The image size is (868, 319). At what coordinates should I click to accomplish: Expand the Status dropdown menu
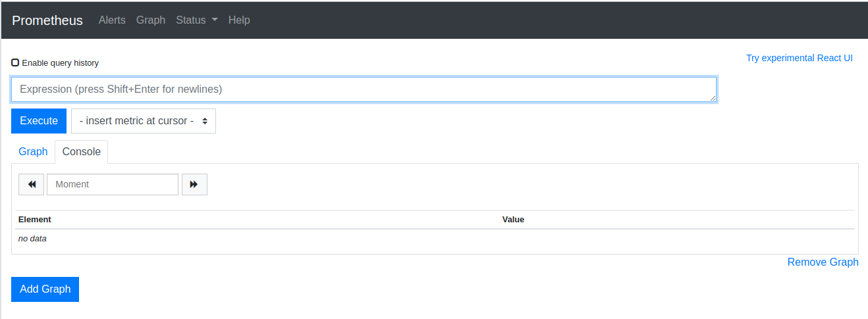pos(196,20)
